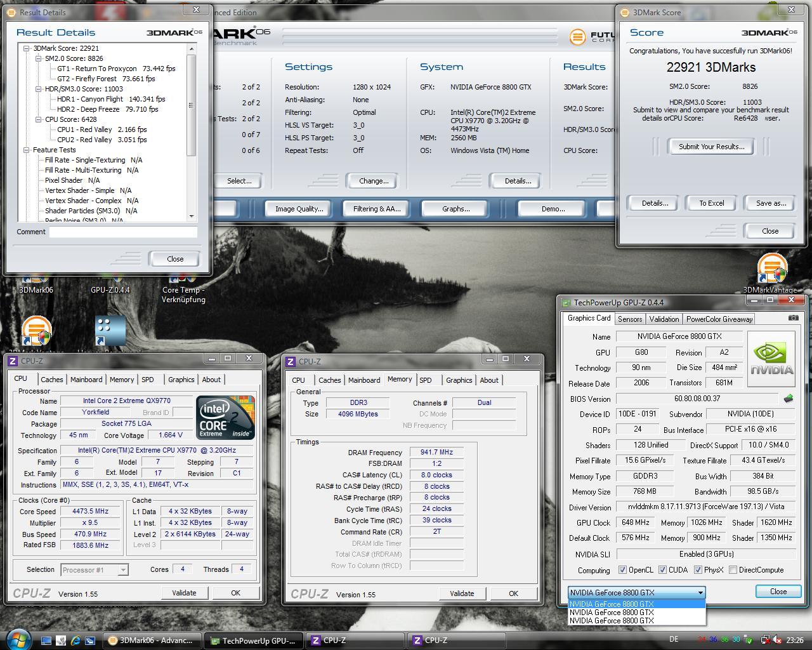Click the Save as button in Score window
The height and width of the screenshot is (650, 812).
point(771,203)
